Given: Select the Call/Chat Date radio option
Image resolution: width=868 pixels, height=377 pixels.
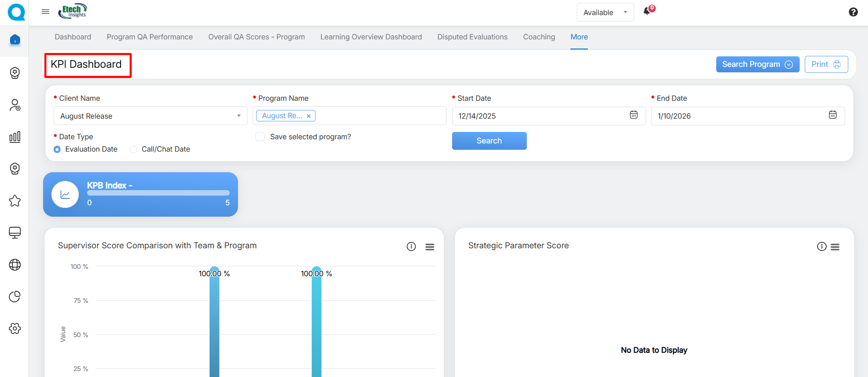Looking at the screenshot, I should (133, 149).
